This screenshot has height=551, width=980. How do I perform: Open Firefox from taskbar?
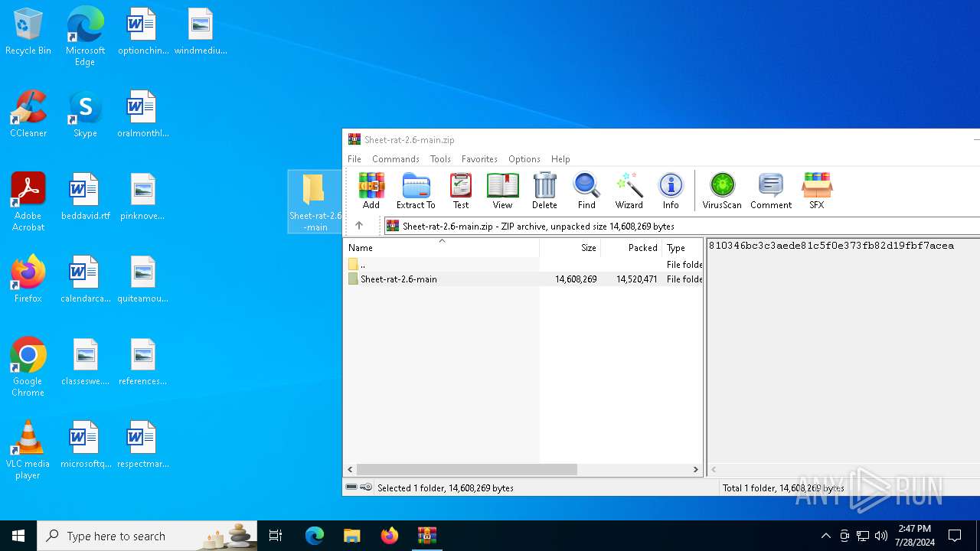click(390, 536)
